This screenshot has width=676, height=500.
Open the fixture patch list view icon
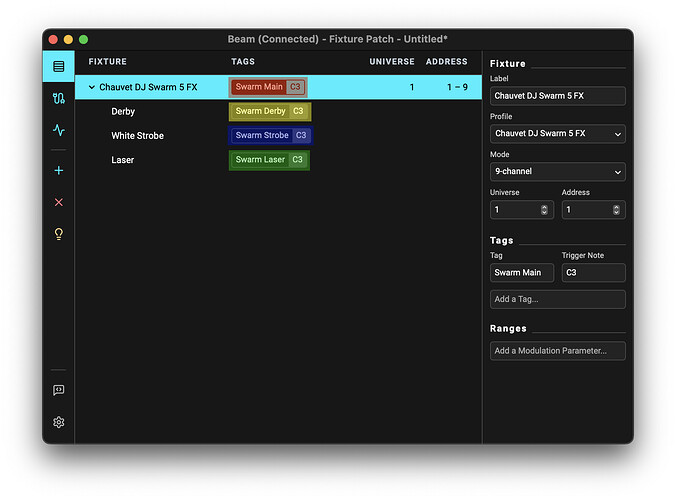coord(59,67)
